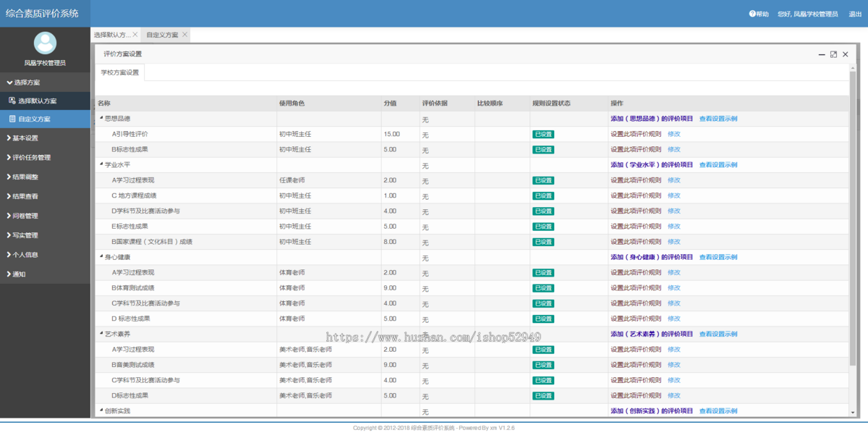The height and width of the screenshot is (438, 868).
Task: Click the 评价方案设置 panel title
Action: [x=122, y=54]
